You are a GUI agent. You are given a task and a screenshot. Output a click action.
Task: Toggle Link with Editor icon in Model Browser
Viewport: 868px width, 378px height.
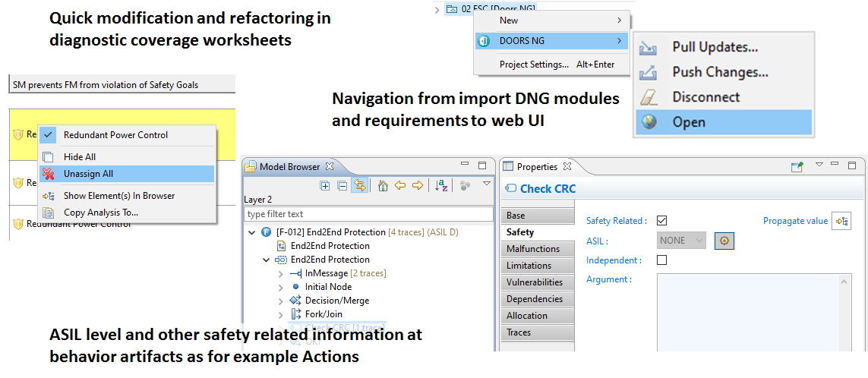[x=358, y=185]
